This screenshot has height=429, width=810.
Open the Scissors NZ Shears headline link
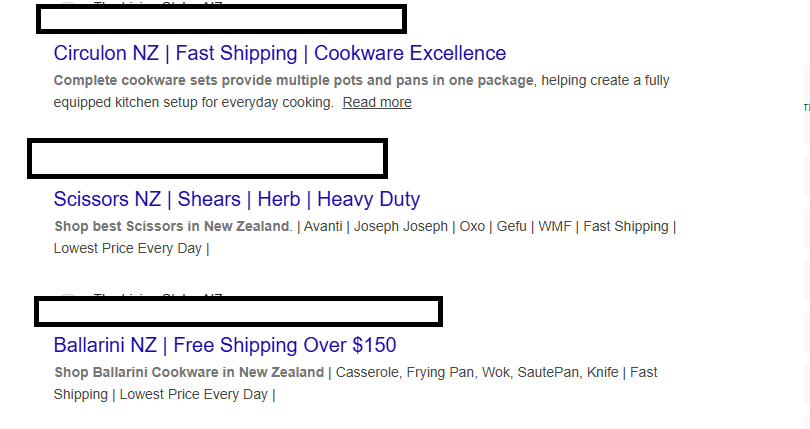[237, 199]
